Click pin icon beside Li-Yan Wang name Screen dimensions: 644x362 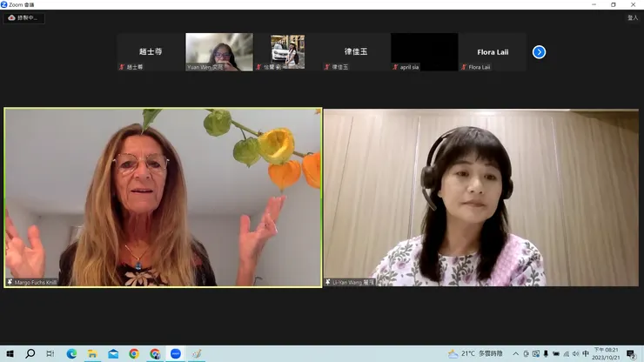click(328, 282)
